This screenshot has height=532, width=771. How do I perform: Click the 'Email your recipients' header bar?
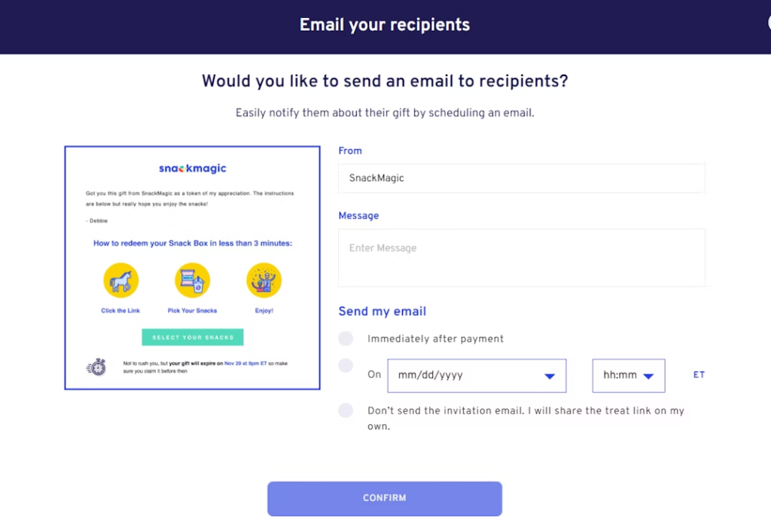click(x=385, y=25)
